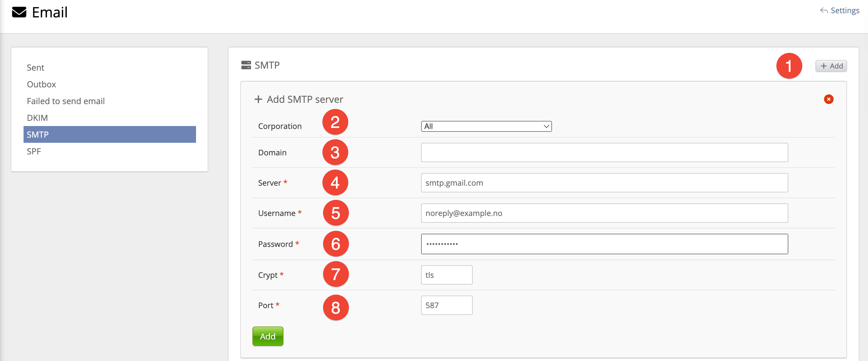Image resolution: width=868 pixels, height=361 pixels.
Task: Click the Port label
Action: coord(265,306)
